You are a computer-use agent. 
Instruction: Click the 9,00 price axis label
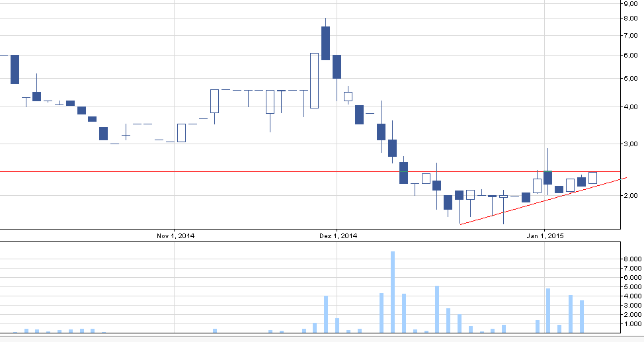(x=630, y=3)
